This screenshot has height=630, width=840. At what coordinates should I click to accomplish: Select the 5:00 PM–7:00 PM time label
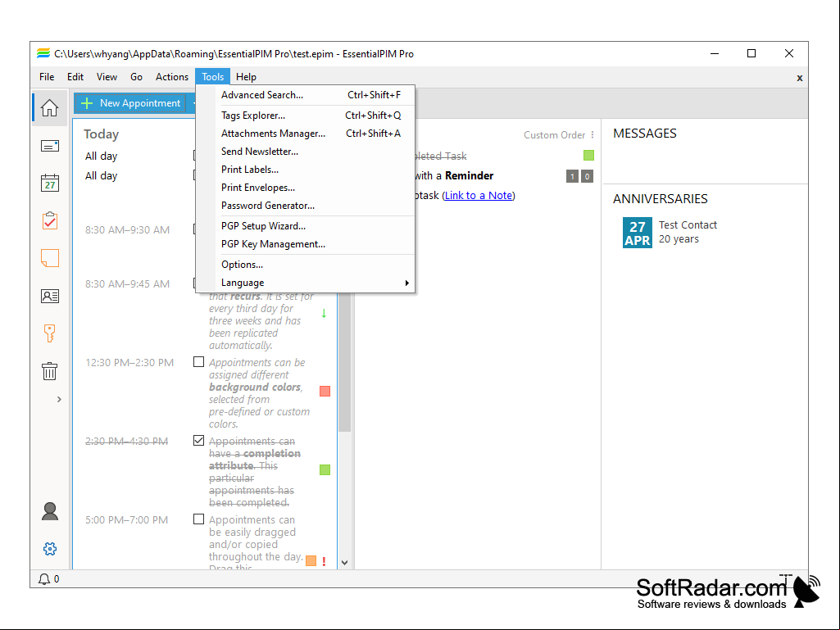coord(126,519)
